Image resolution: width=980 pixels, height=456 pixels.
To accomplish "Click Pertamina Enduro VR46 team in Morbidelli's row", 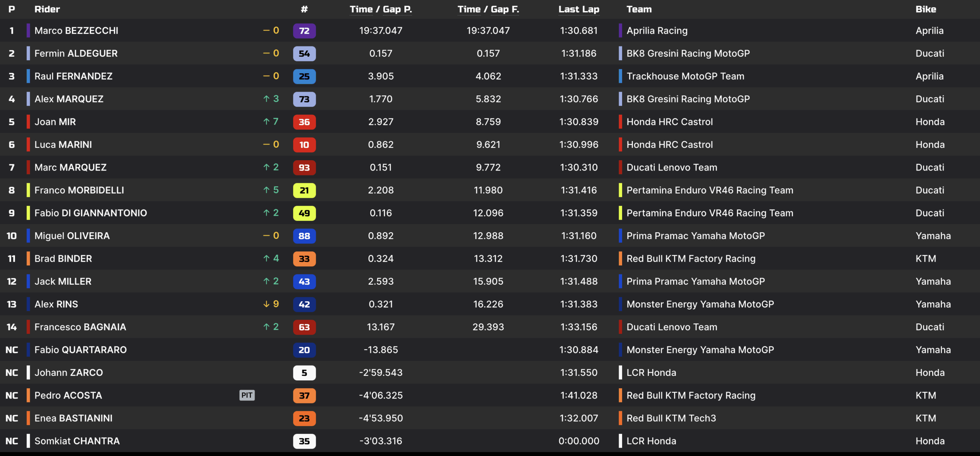I will coord(710,190).
